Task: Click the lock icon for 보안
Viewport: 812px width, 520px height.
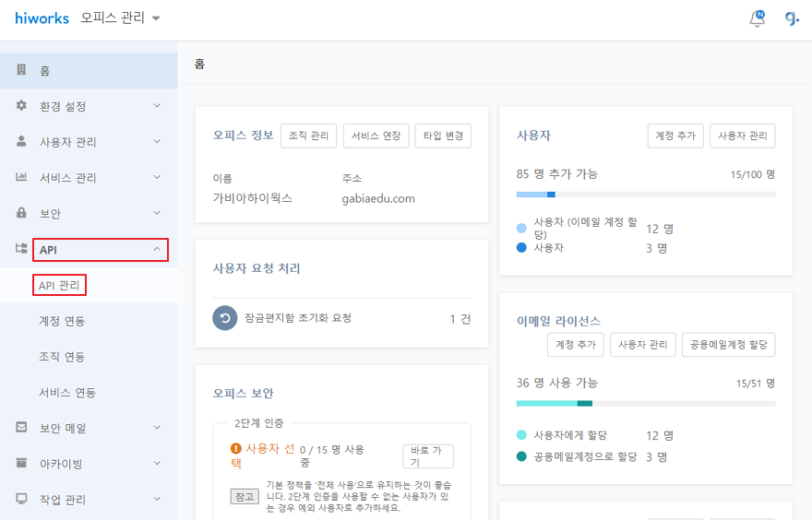Action: (21, 213)
